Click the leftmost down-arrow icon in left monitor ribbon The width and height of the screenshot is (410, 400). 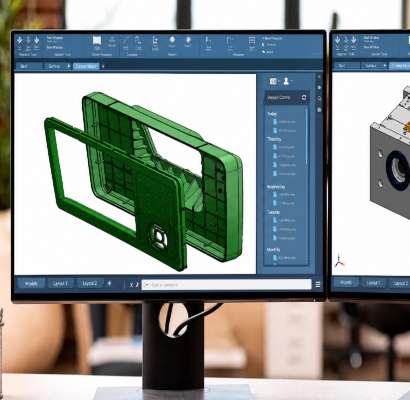[x=19, y=40]
